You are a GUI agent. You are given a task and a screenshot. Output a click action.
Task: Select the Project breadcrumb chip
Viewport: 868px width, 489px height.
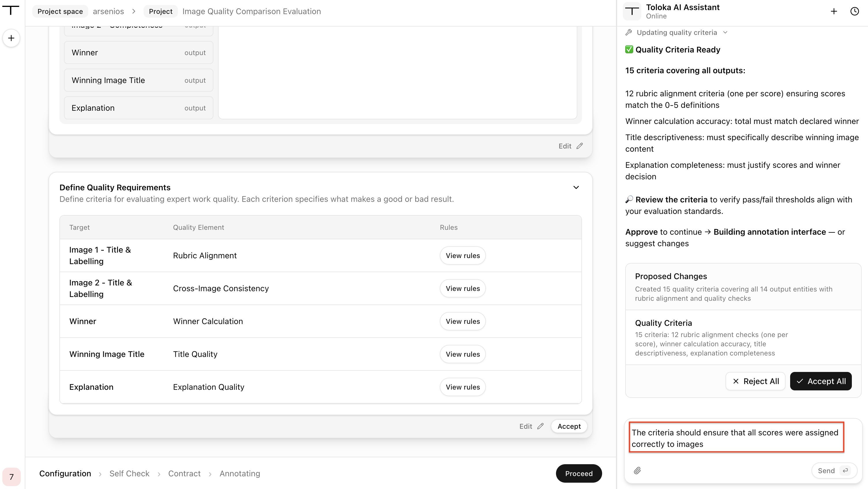pyautogui.click(x=160, y=12)
